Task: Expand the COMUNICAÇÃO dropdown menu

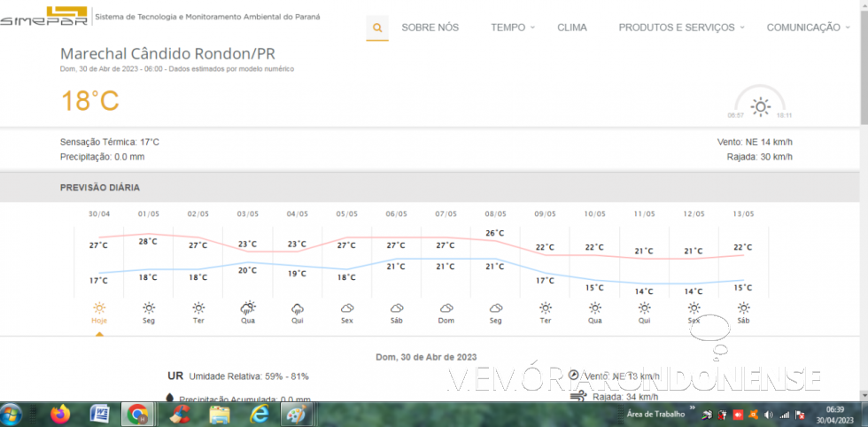Action: tap(808, 27)
